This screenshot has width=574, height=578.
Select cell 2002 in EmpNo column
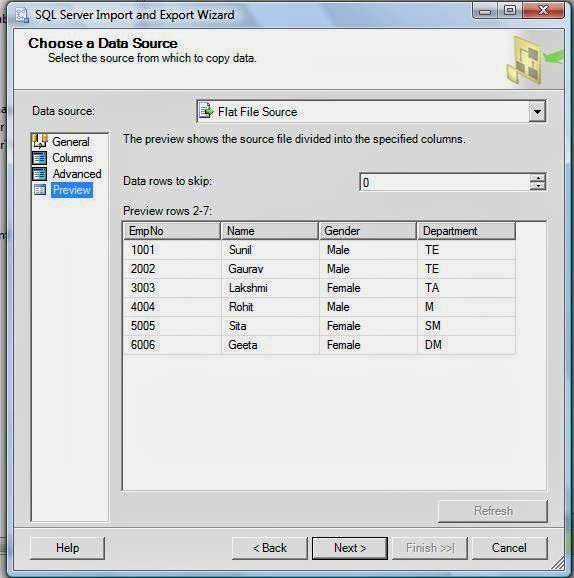173,269
